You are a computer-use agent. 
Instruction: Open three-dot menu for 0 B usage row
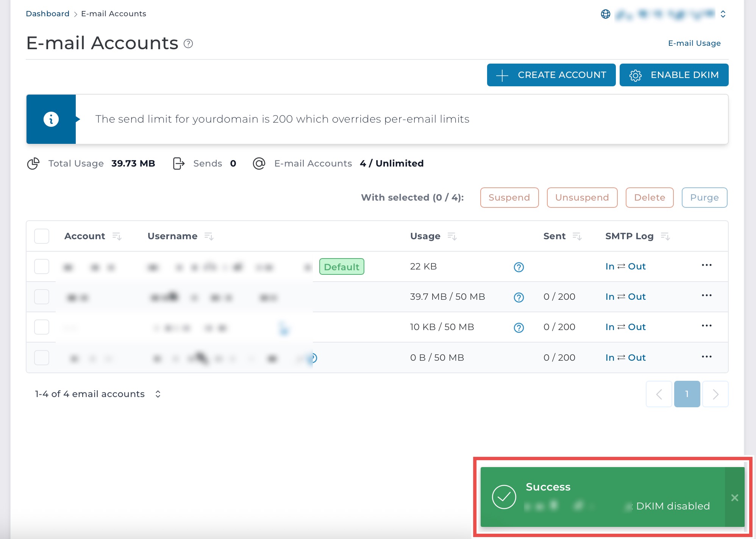click(706, 357)
